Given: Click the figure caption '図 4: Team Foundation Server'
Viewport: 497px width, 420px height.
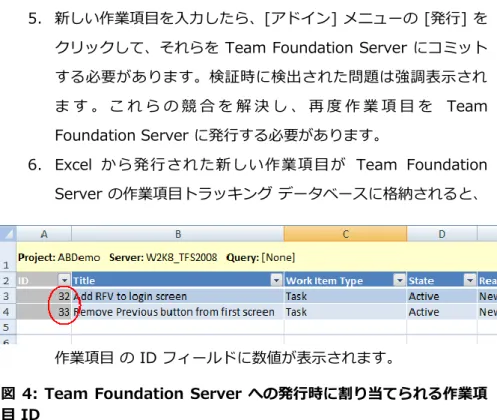Looking at the screenshot, I should tap(121, 394).
